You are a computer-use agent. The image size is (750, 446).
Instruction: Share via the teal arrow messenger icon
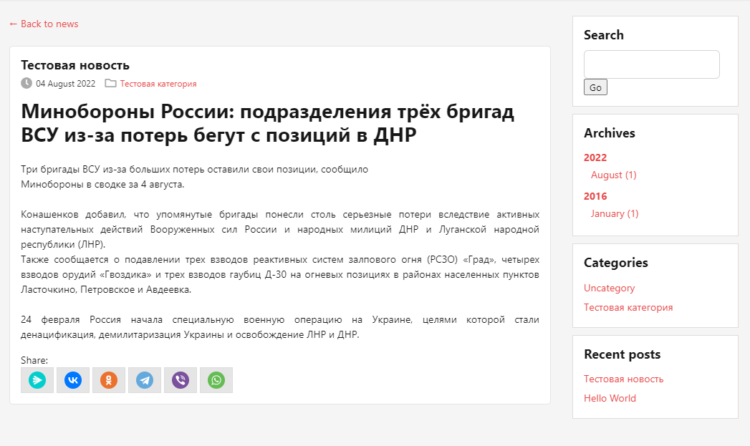point(37,380)
